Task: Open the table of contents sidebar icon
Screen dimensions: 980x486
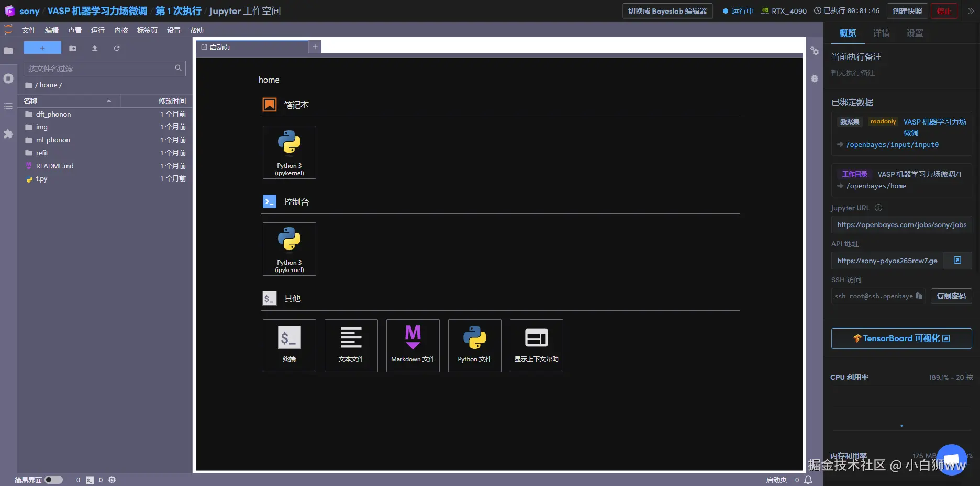Action: [x=8, y=106]
